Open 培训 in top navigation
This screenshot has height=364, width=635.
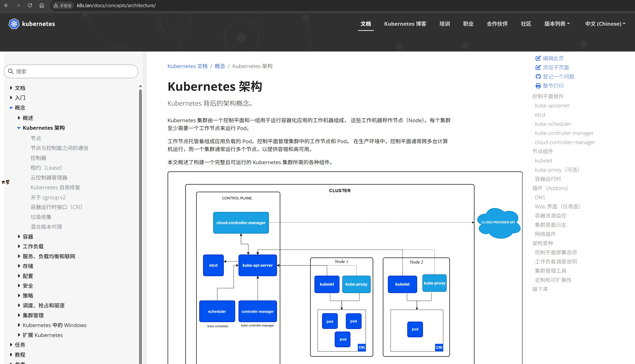(445, 24)
